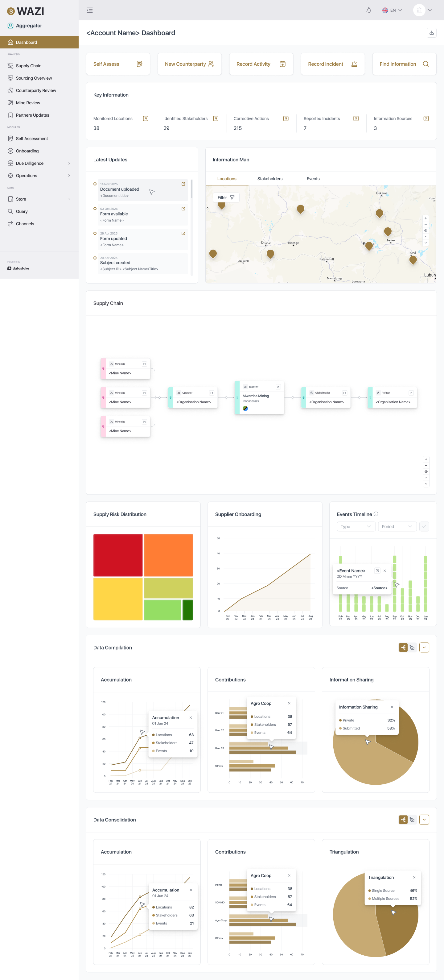Screen dimensions: 444x980
Task: Open link icon on Exporter node
Action: (278, 387)
